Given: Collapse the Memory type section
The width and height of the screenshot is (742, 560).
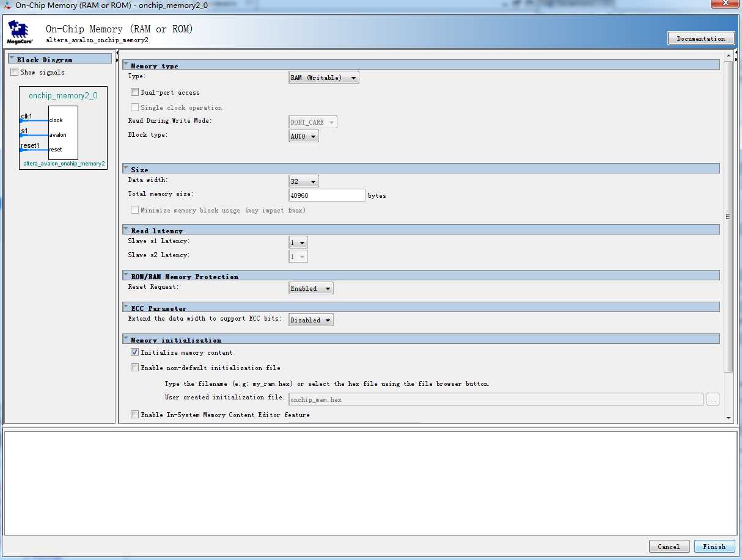Looking at the screenshot, I should click(126, 64).
